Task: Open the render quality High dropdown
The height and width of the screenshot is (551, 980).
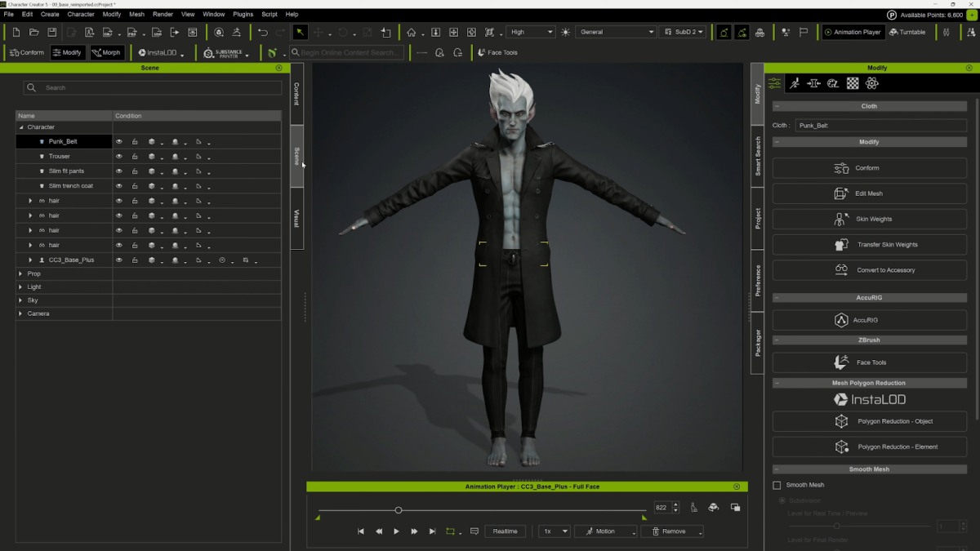Action: point(531,33)
